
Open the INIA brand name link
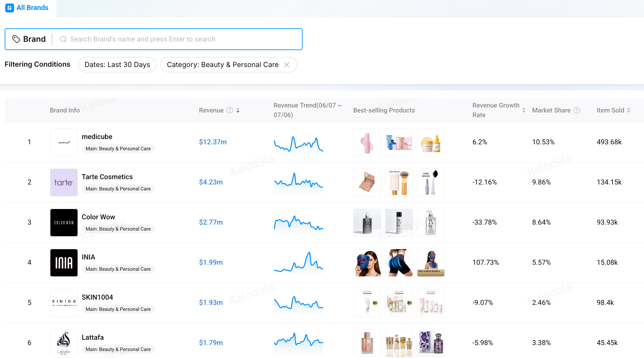(88, 257)
